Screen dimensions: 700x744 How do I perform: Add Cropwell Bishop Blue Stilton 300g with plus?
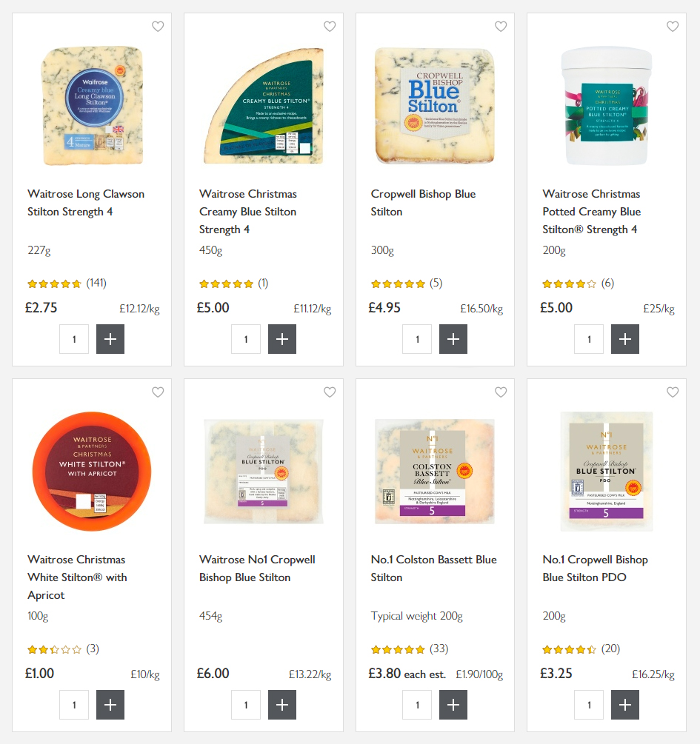coord(453,339)
